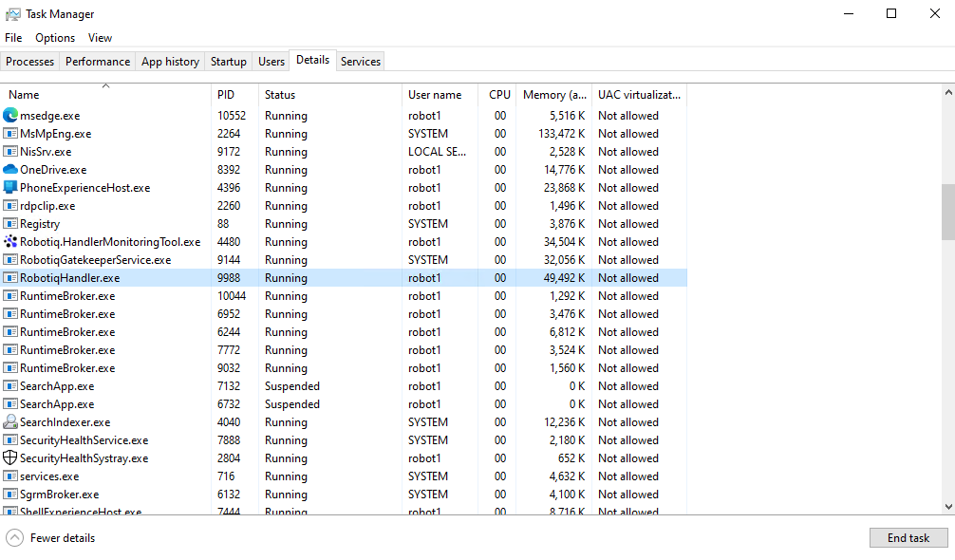Click the services.exe process icon
The width and height of the screenshot is (955, 560).
(x=10, y=476)
